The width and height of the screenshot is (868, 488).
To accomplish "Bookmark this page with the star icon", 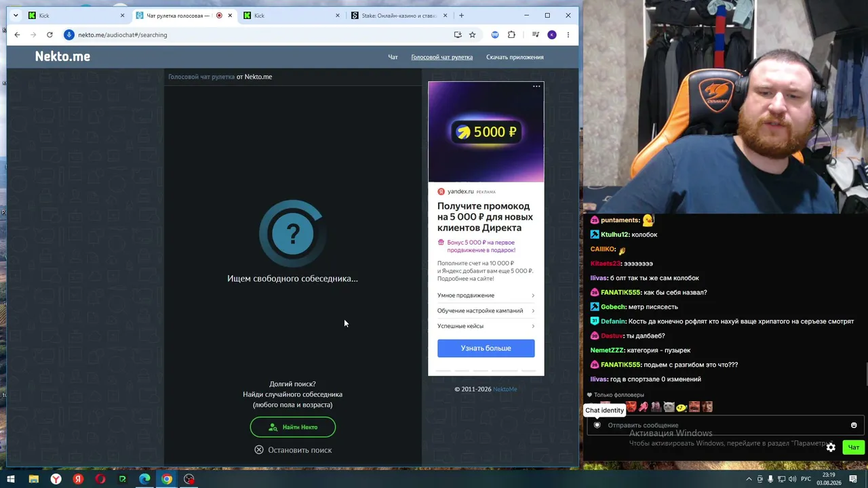I will [x=473, y=35].
